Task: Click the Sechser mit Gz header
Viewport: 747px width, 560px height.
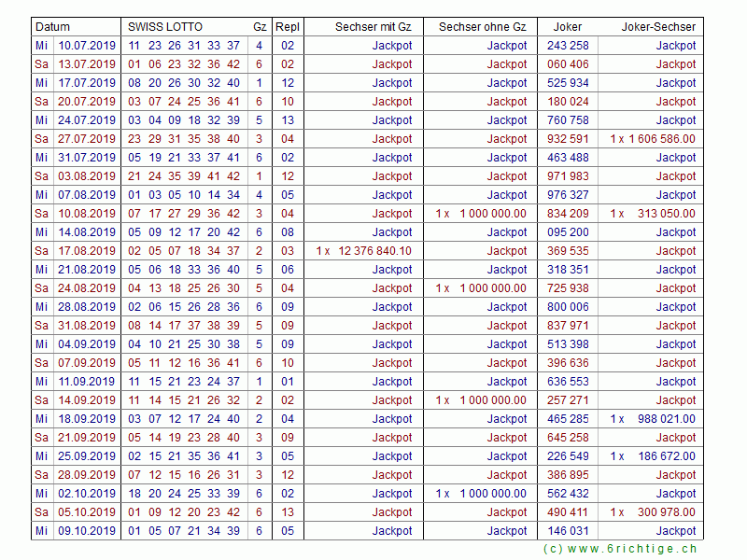Action: 373,27
